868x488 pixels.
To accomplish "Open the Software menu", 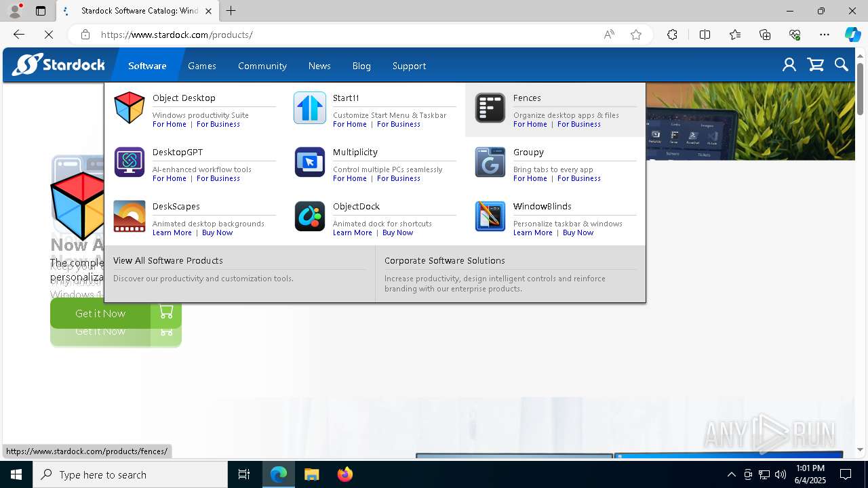I will click(x=147, y=66).
